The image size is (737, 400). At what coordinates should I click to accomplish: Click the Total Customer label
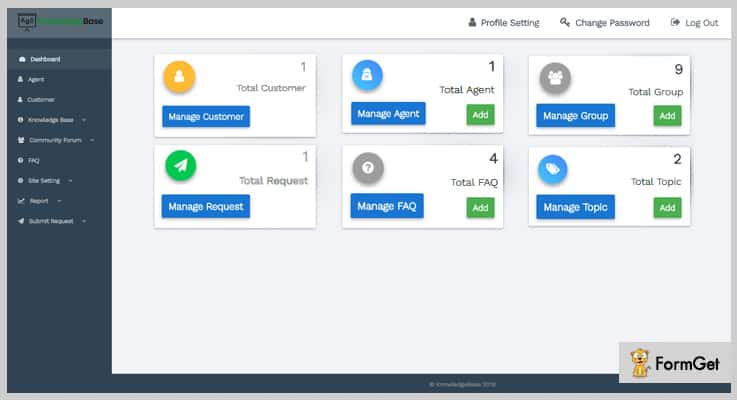(x=271, y=88)
